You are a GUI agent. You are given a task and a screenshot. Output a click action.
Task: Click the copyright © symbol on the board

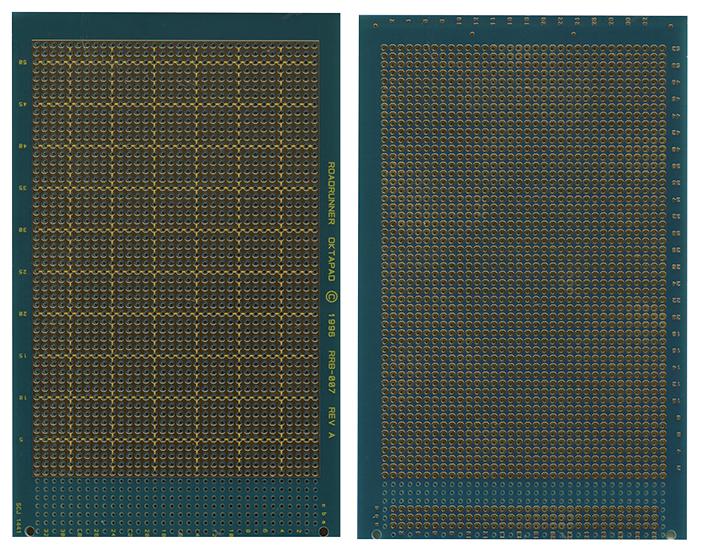(x=331, y=297)
